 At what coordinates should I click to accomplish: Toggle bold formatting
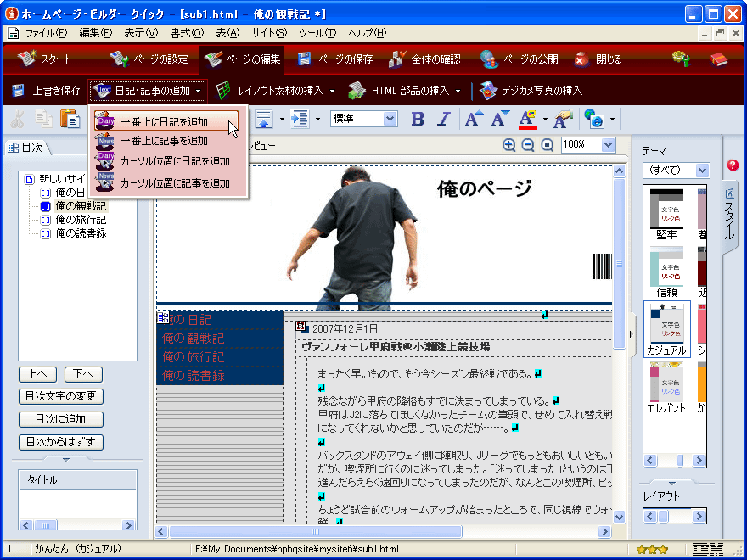[418, 119]
